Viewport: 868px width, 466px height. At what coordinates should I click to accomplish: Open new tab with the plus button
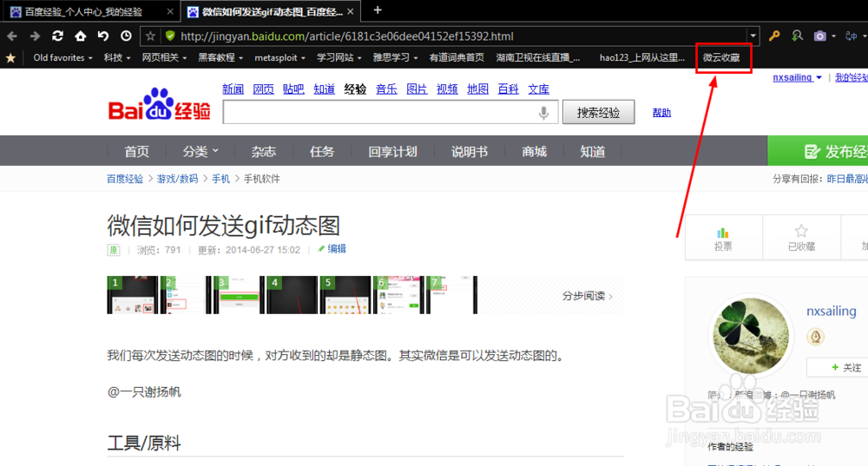point(378,10)
